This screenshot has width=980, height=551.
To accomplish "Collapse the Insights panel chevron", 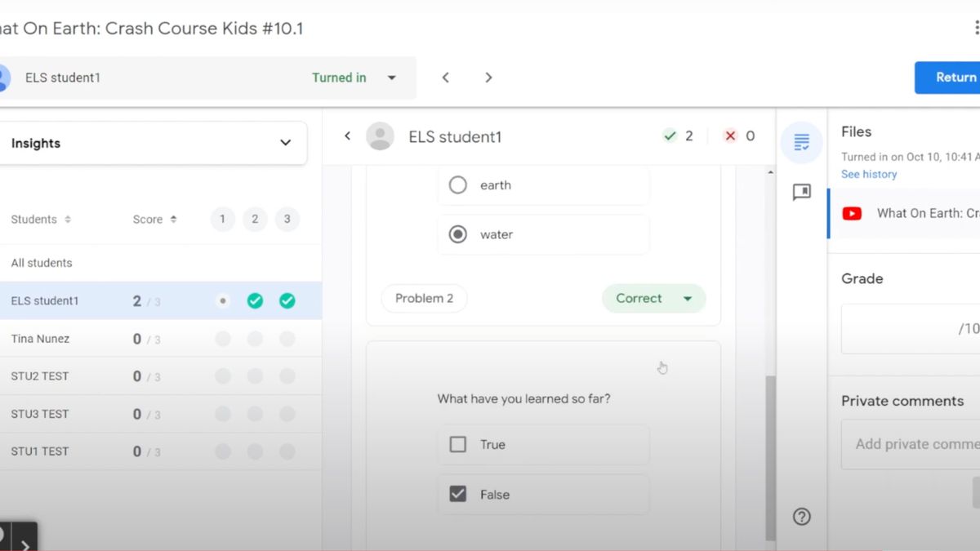I will click(285, 142).
